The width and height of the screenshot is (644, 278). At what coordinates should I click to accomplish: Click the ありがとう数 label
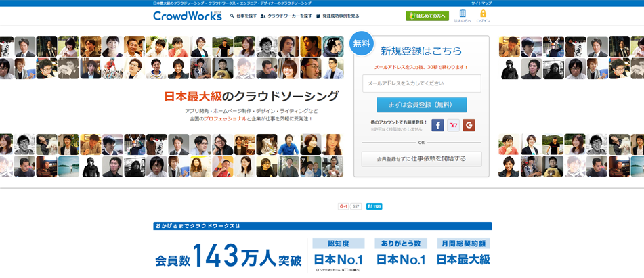point(401,244)
